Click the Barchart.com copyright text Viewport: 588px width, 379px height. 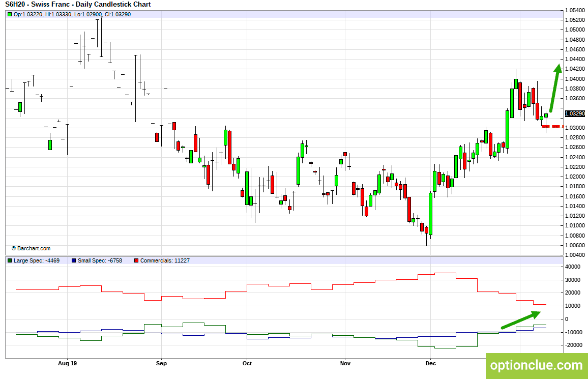pos(31,249)
